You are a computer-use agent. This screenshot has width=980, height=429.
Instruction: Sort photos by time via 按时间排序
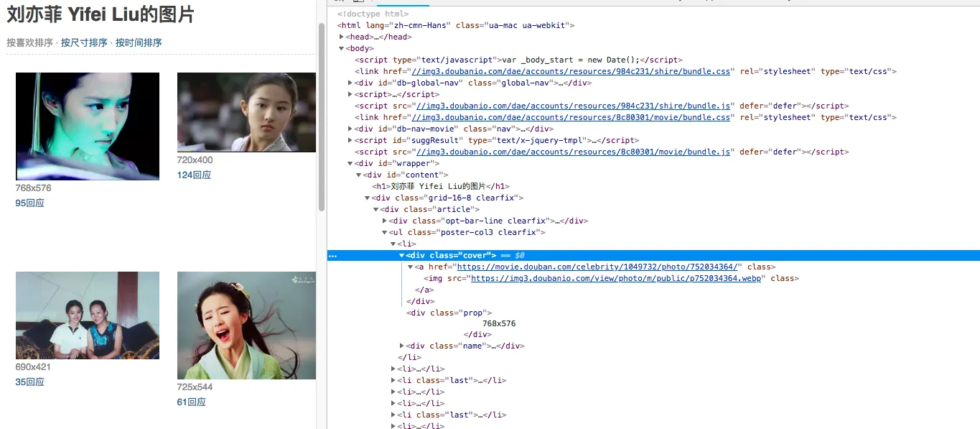[x=139, y=42]
